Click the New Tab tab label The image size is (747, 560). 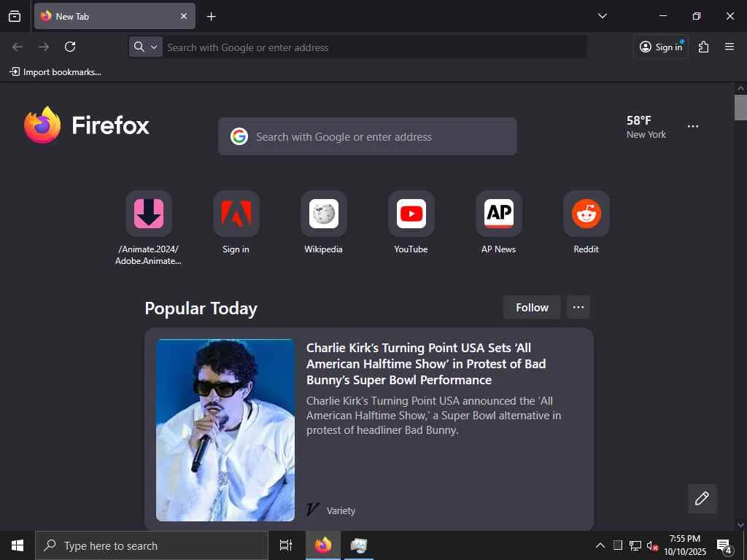[72, 16]
